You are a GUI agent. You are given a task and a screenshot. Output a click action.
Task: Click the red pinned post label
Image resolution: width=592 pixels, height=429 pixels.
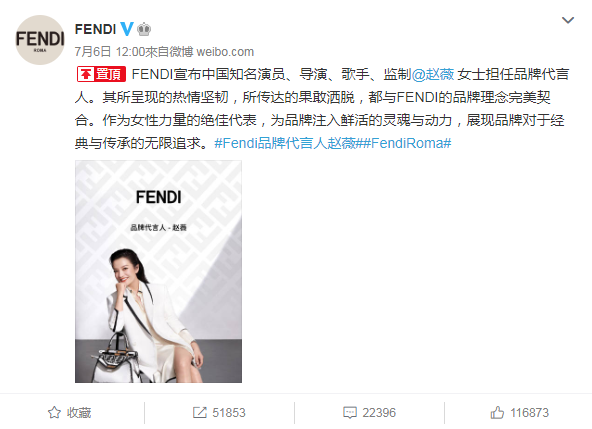click(101, 74)
